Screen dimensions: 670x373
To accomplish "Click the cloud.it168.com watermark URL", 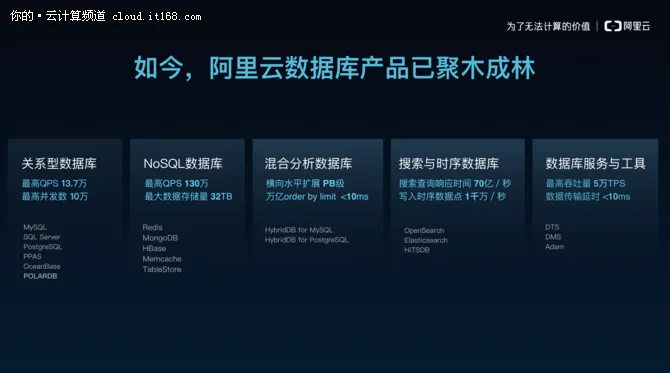I will 157,17.
